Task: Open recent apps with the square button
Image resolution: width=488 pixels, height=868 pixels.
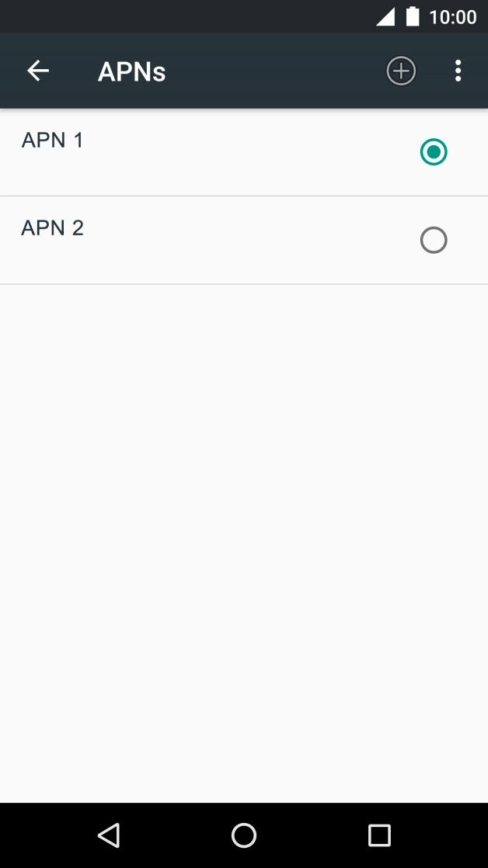Action: (x=379, y=835)
